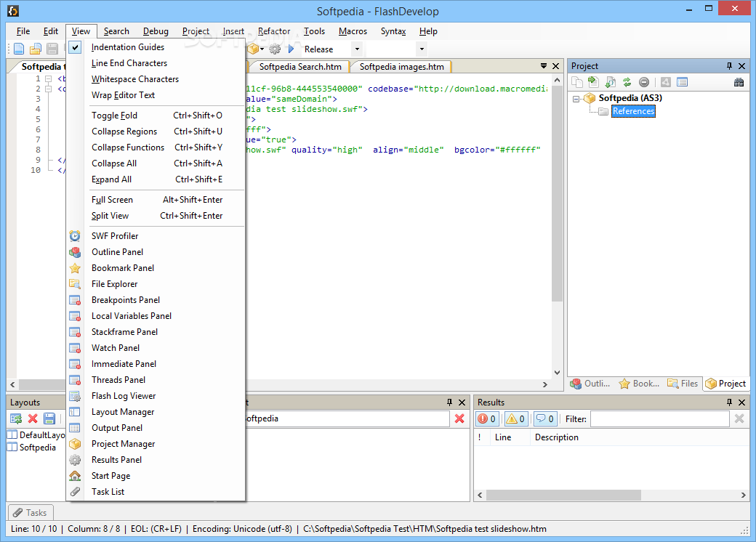Open the Flash Log Viewer entry
The image size is (756, 542).
point(156,395)
